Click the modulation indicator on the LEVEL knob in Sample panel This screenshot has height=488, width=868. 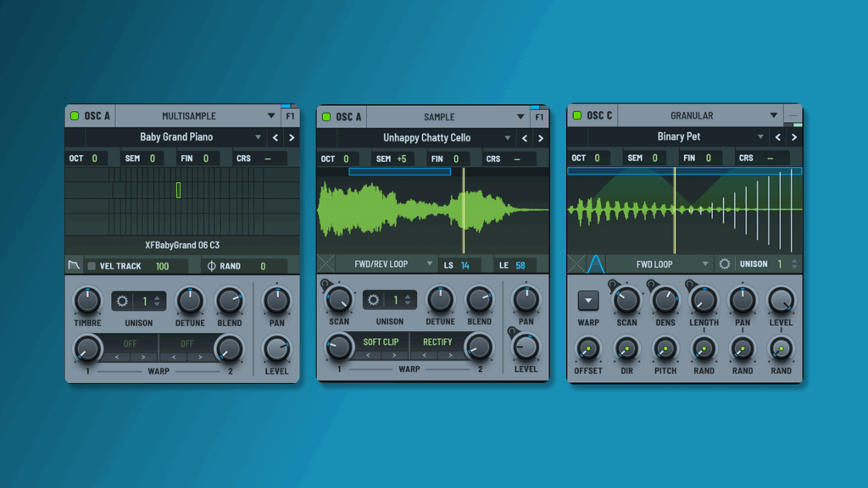(512, 331)
